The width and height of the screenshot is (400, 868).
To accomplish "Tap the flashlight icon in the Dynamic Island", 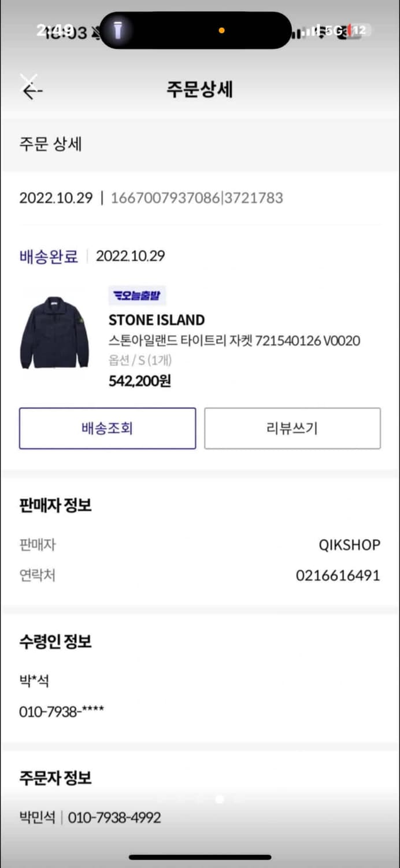I will click(x=118, y=30).
